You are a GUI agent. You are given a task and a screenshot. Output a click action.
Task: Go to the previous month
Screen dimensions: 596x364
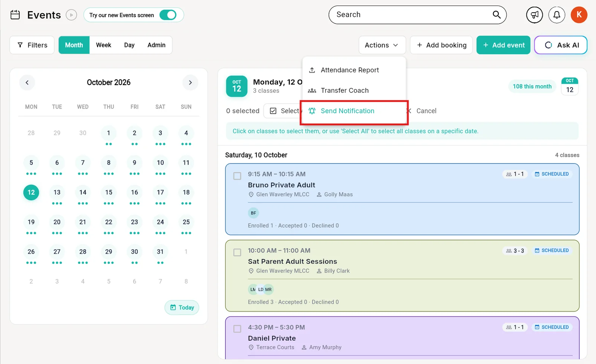coord(27,82)
